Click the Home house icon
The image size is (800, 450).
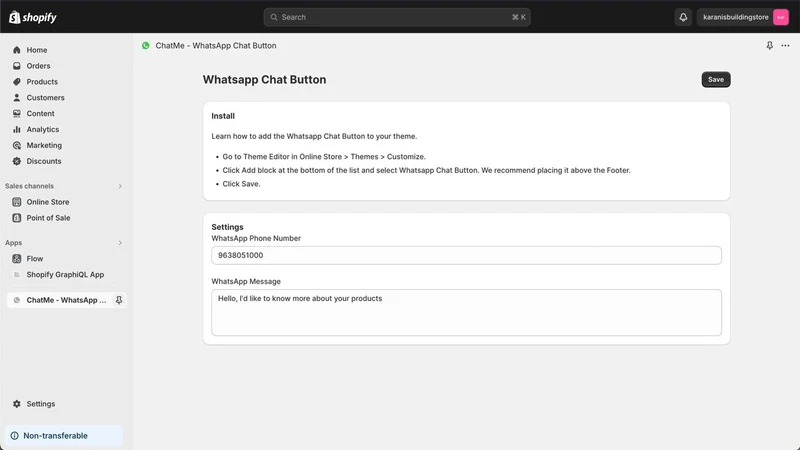pos(17,50)
